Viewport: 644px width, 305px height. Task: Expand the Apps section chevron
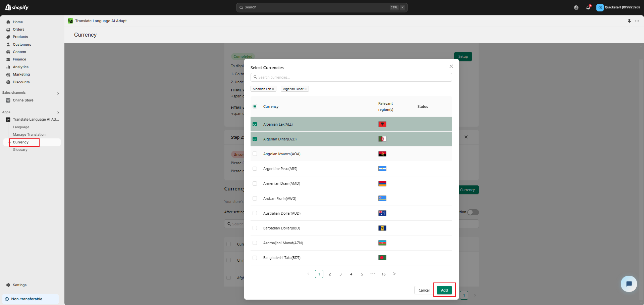coord(58,113)
